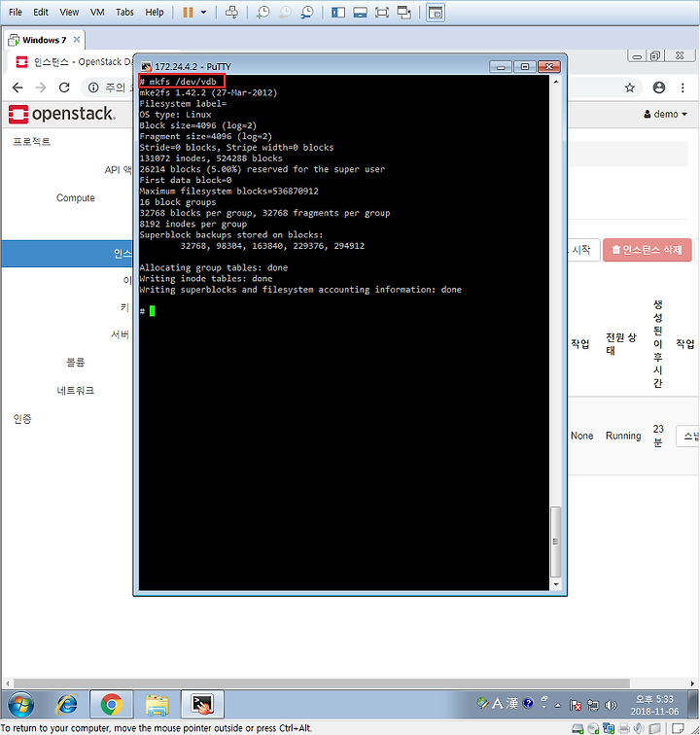Click Send Ctrl+Alt+Del toolbar icon
Image resolution: width=700 pixels, height=735 pixels.
pyautogui.click(x=231, y=13)
